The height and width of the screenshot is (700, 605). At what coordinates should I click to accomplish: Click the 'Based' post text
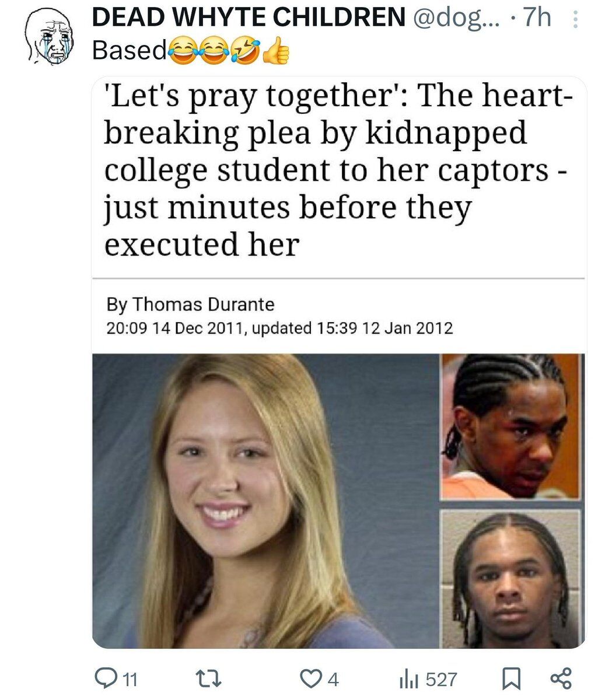click(x=130, y=51)
